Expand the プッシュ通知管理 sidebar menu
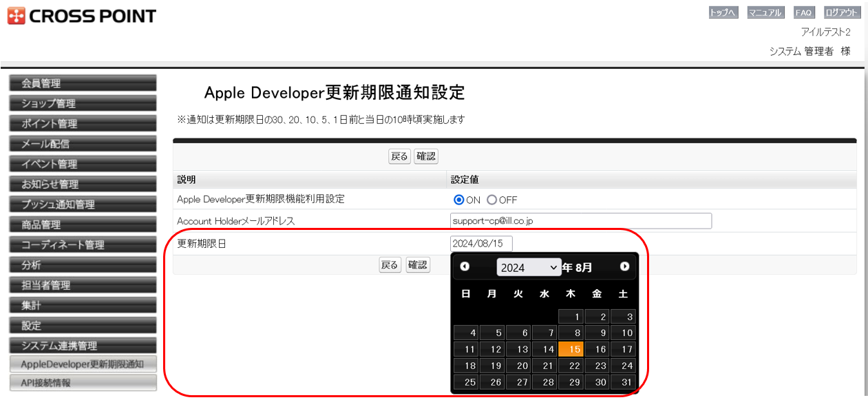Viewport: 868px width, 400px height. pyautogui.click(x=83, y=204)
